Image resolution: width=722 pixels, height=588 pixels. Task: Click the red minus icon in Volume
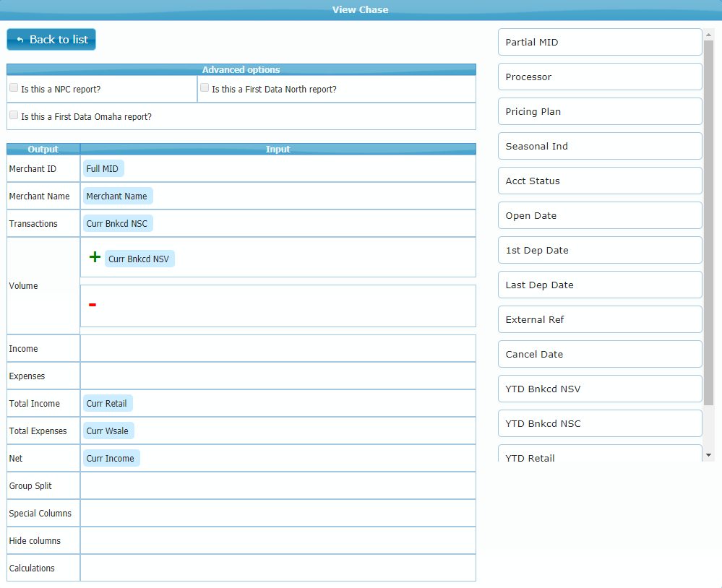(x=93, y=305)
